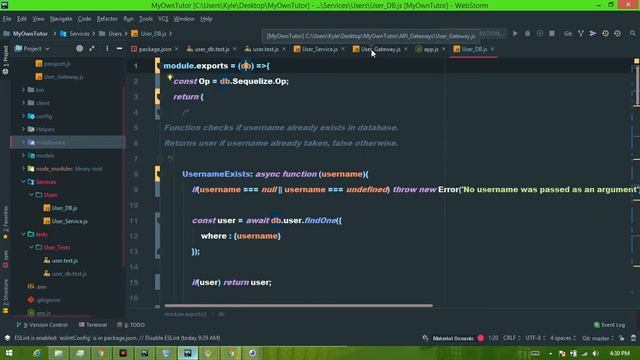This screenshot has width=640, height=360.
Task: Stop the running process with the square icon
Action: (x=552, y=33)
